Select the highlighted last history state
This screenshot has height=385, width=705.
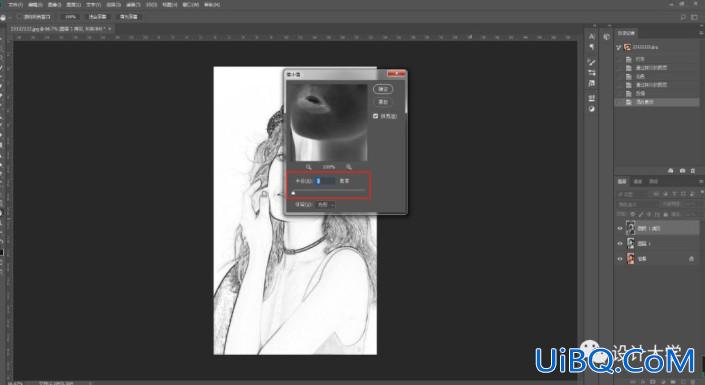coord(658,102)
